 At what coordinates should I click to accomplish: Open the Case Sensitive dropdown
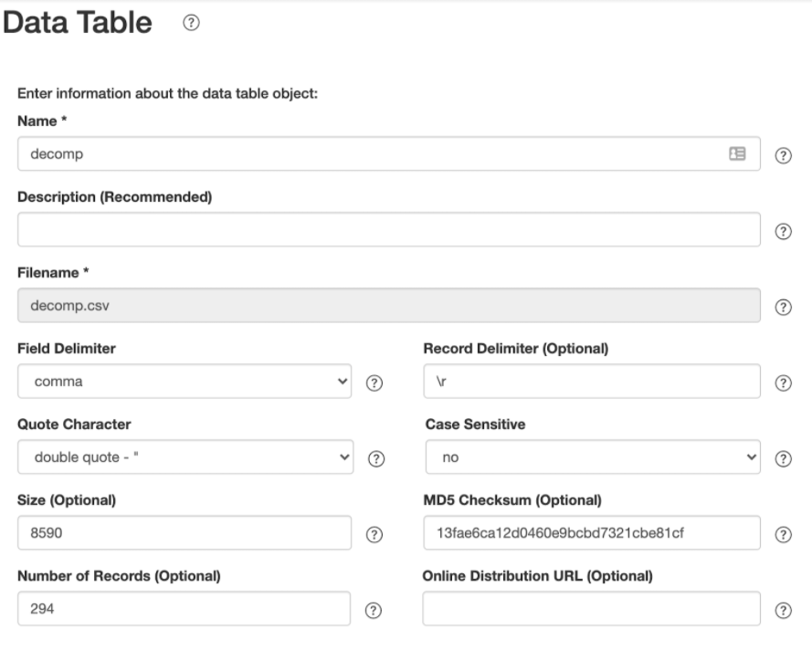(593, 457)
